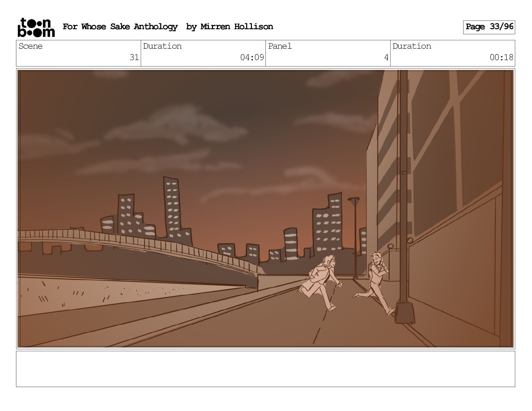This screenshot has height=411, width=532.
Task: Click the 'Page 33/96' box
Action: click(489, 27)
